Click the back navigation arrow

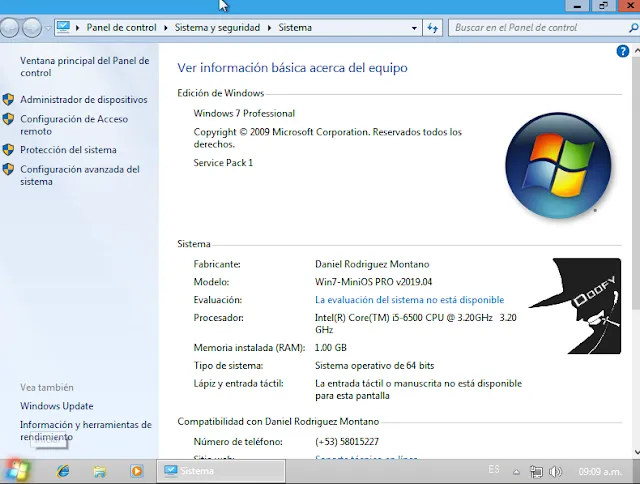pos(10,28)
